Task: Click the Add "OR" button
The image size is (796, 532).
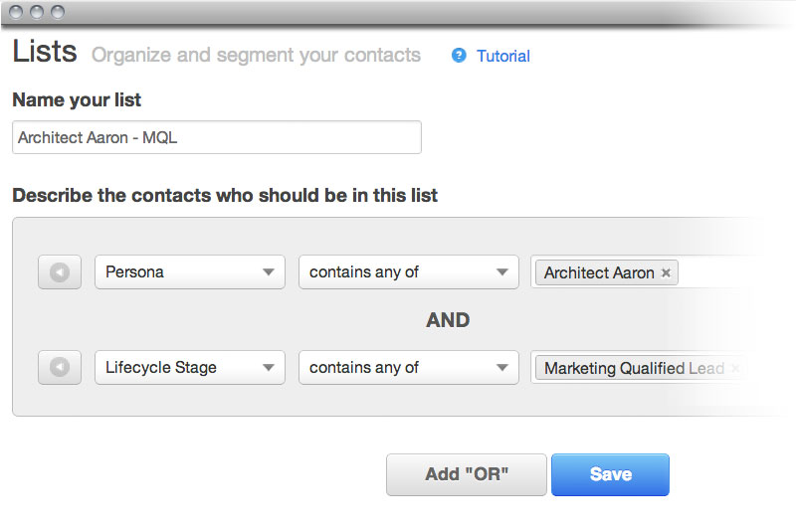Action: [x=467, y=474]
